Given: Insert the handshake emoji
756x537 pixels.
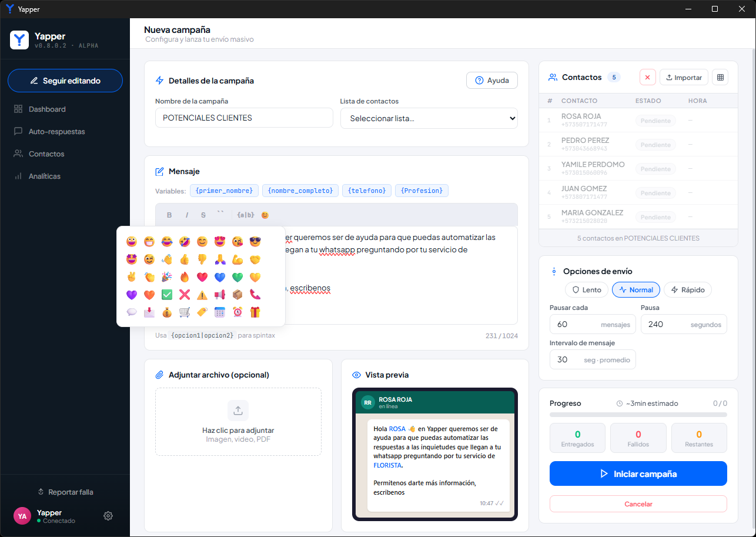Looking at the screenshot, I should pyautogui.click(x=255, y=259).
